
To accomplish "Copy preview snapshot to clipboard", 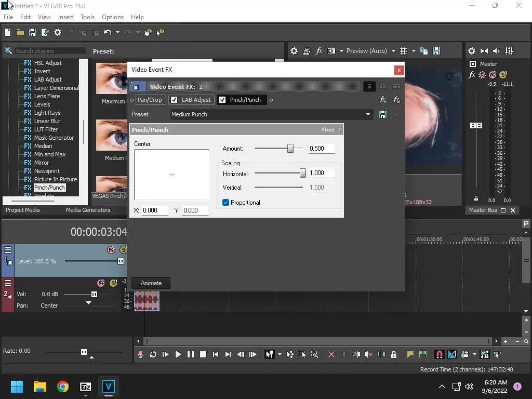I will pyautogui.click(x=424, y=51).
